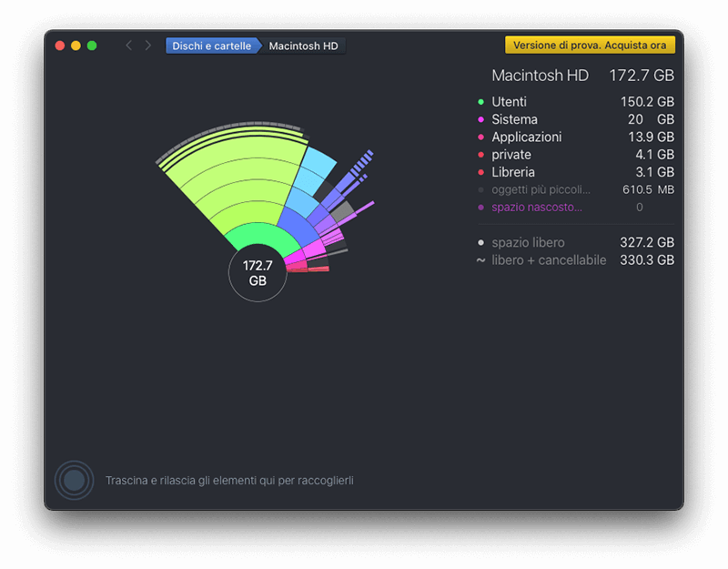Click the forward navigation arrow
This screenshot has width=728, height=569.
(148, 46)
